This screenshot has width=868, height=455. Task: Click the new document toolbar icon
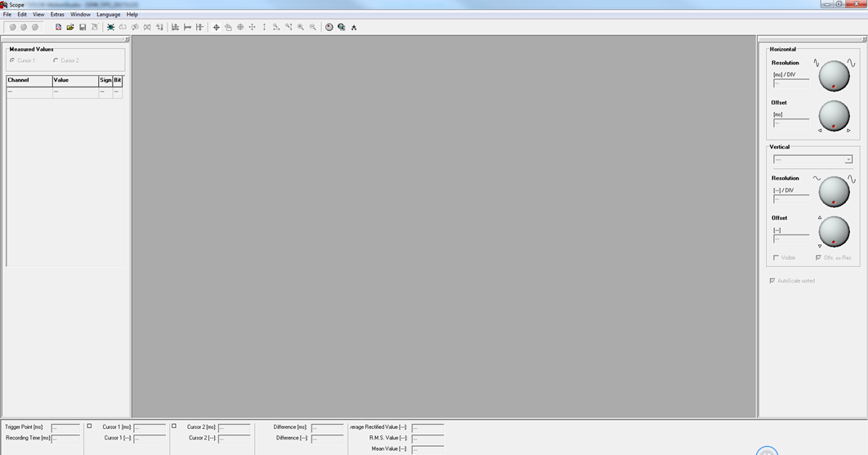59,27
